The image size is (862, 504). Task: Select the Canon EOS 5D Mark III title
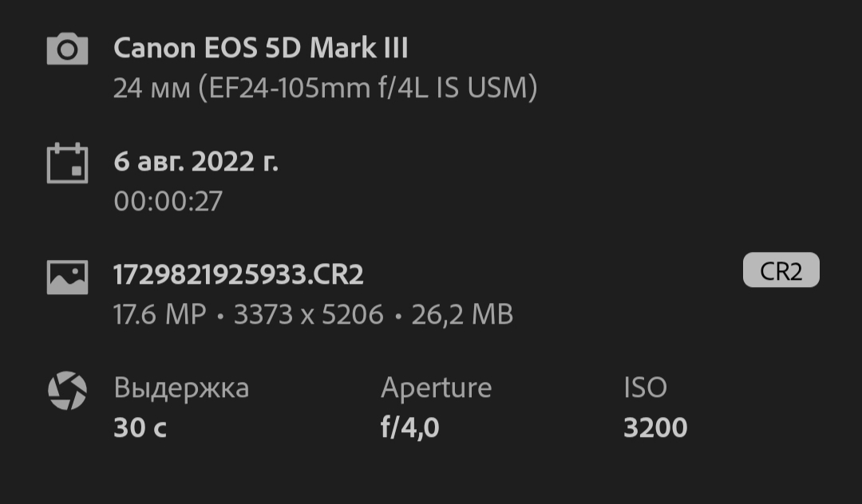[260, 48]
